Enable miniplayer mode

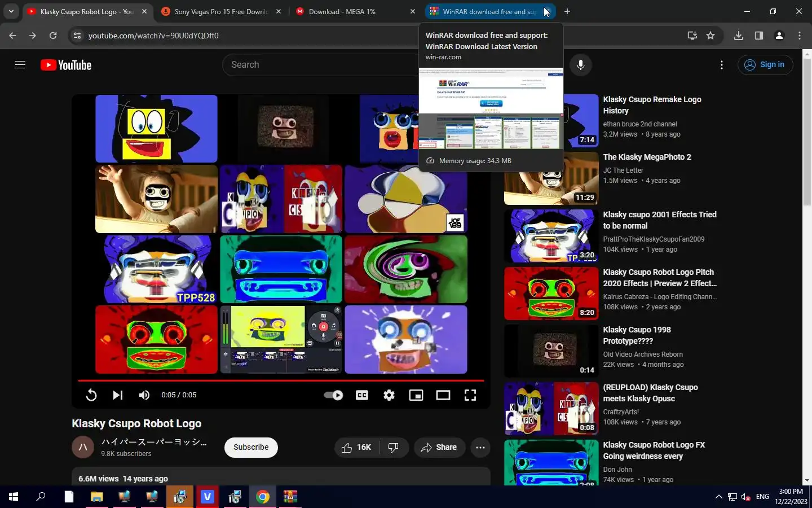pyautogui.click(x=416, y=395)
